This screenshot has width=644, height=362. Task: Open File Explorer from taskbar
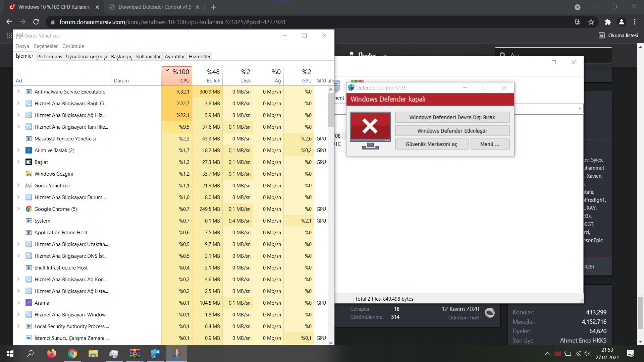tap(93, 353)
